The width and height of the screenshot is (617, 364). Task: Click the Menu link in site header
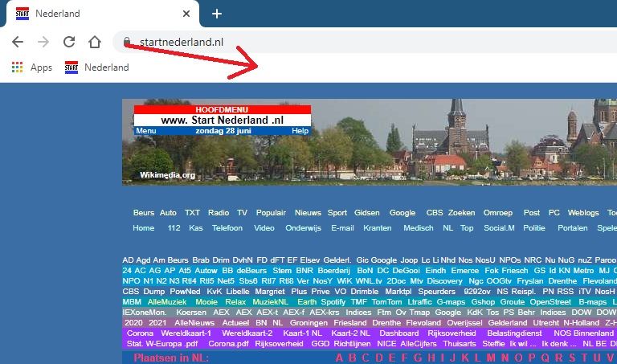[146, 131]
